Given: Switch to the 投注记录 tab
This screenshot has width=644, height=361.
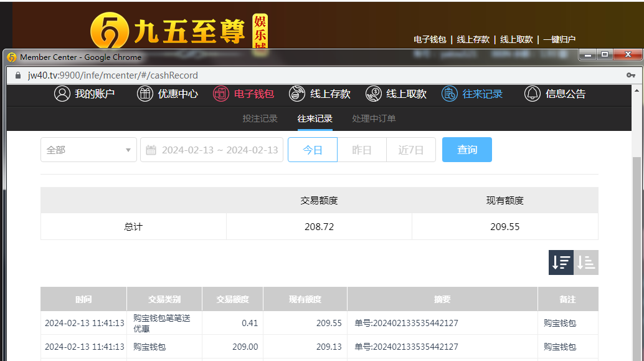Looking at the screenshot, I should coord(260,118).
